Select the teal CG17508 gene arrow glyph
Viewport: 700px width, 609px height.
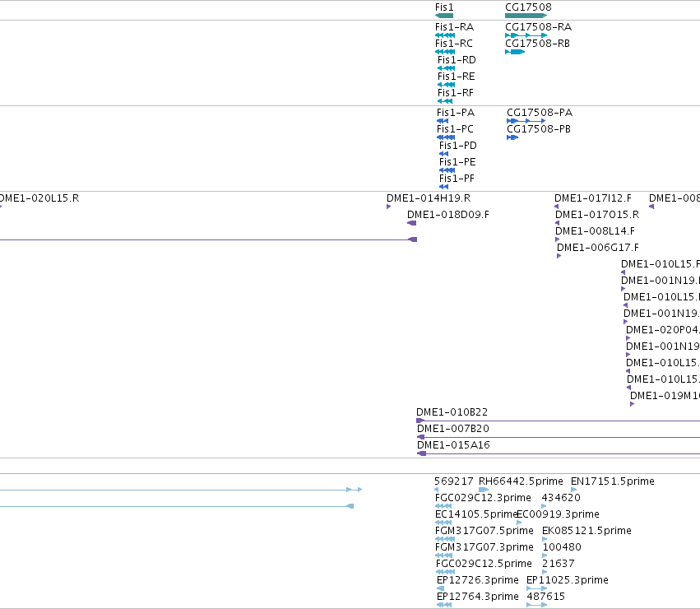[x=526, y=16]
